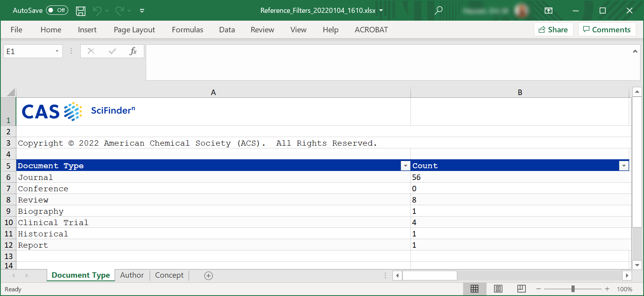Select the Journal count cell 56

520,177
